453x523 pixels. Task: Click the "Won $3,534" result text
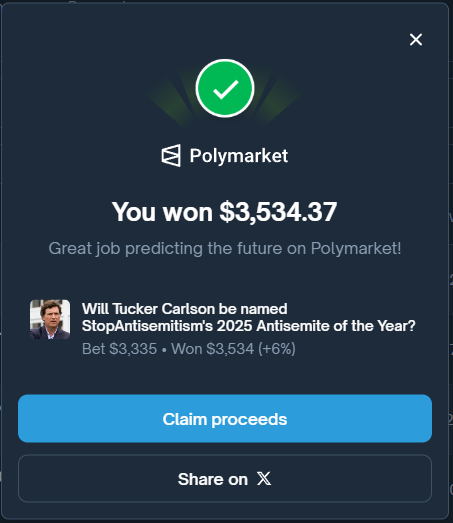pyautogui.click(x=212, y=349)
